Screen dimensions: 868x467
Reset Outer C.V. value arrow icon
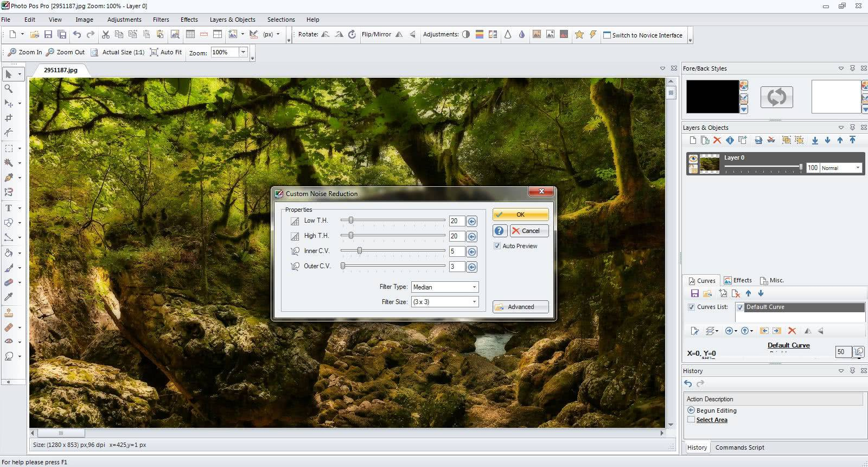coord(472,267)
